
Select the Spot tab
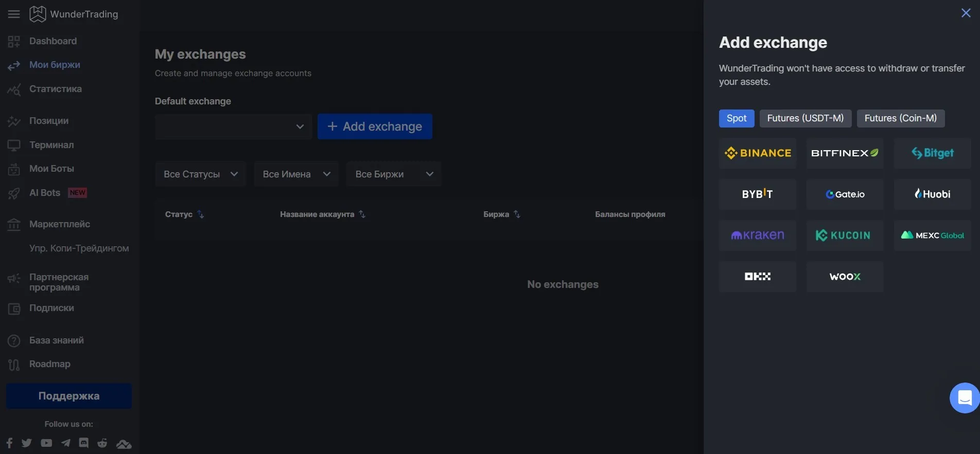[x=737, y=118]
